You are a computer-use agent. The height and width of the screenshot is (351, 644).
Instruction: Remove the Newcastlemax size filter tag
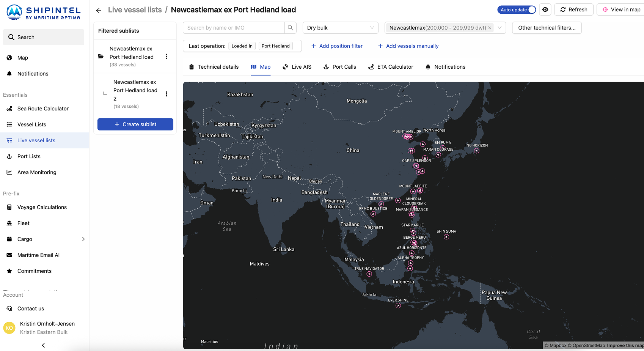coord(490,28)
